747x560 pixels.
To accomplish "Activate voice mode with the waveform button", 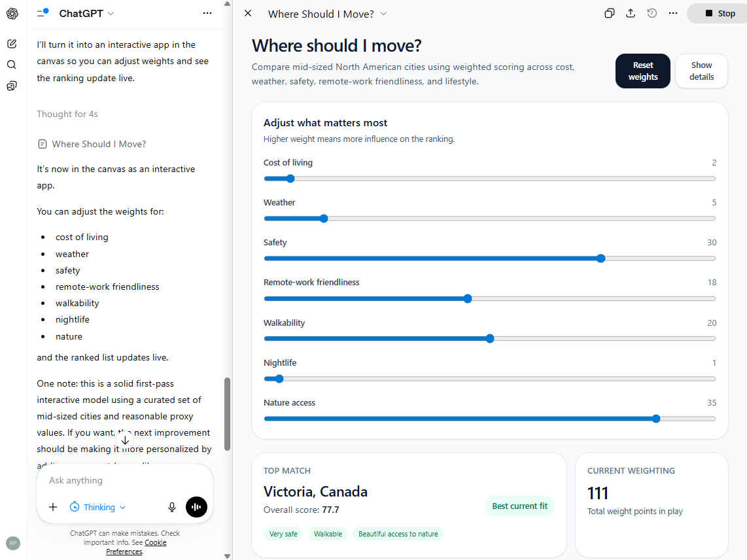I will 196,507.
